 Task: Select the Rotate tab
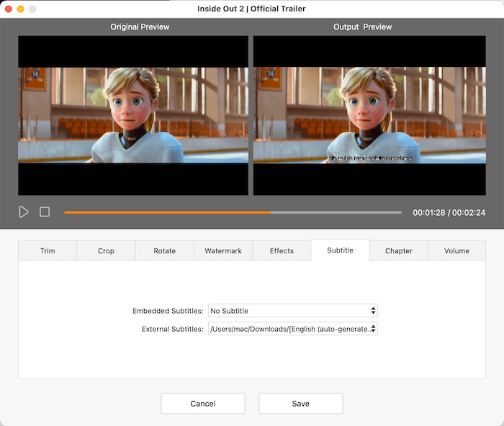[165, 251]
